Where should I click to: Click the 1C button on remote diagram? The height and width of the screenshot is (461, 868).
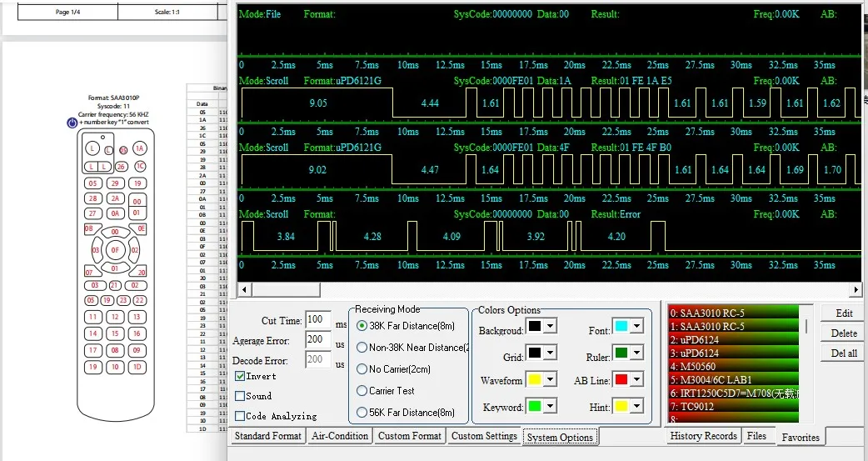click(139, 166)
